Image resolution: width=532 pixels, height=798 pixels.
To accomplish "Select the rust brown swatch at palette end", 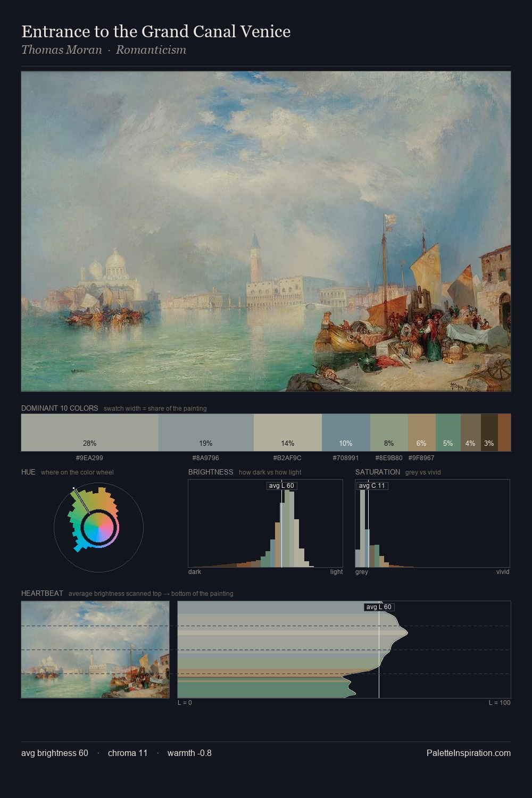I will 504,433.
